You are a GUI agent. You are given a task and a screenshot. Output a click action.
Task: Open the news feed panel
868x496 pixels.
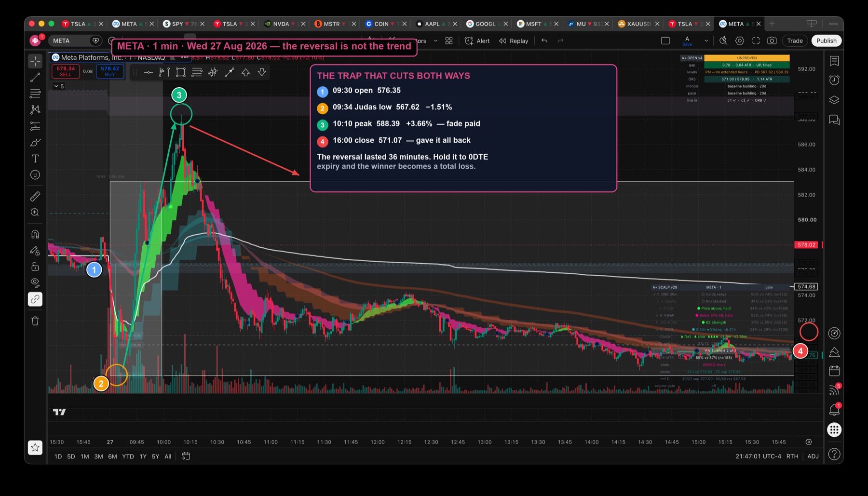click(834, 390)
